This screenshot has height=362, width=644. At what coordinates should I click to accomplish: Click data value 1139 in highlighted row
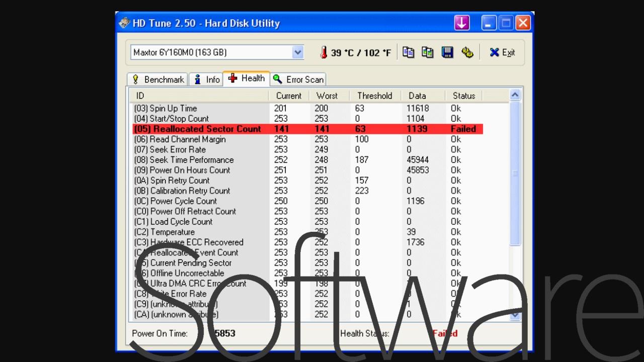tap(417, 129)
